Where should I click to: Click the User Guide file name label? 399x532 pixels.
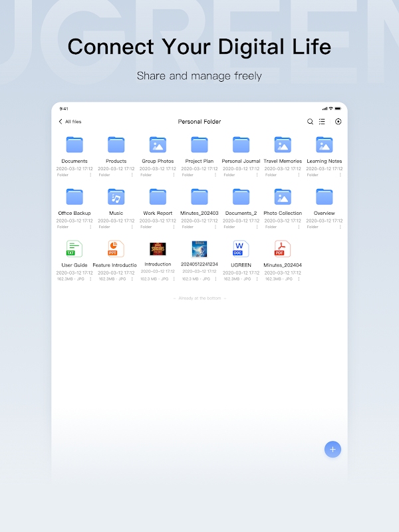(74, 265)
